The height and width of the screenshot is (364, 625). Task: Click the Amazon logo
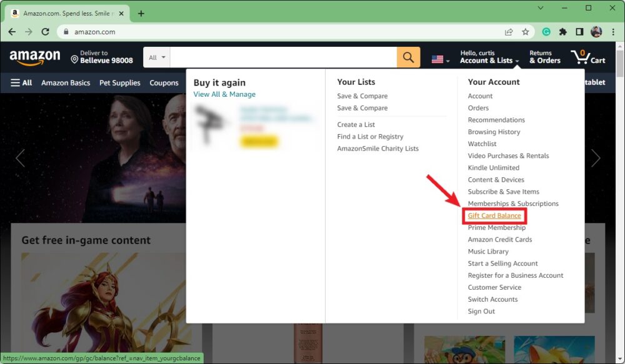[35, 57]
